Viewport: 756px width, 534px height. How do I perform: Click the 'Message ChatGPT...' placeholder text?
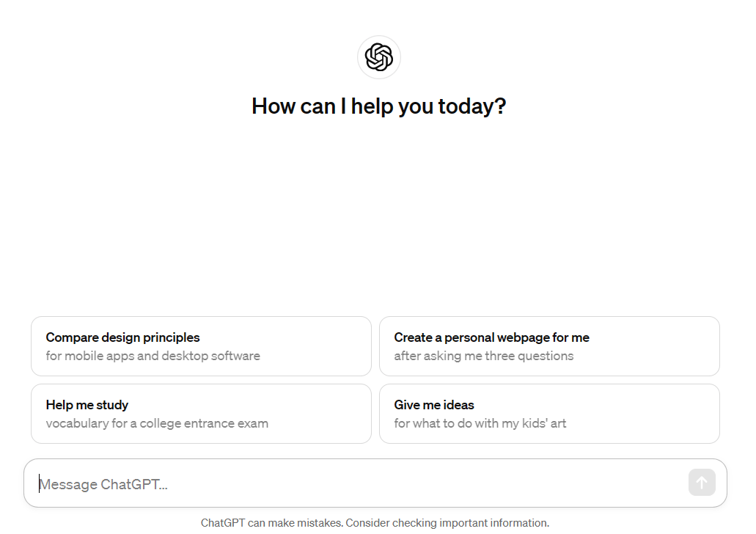(x=103, y=484)
